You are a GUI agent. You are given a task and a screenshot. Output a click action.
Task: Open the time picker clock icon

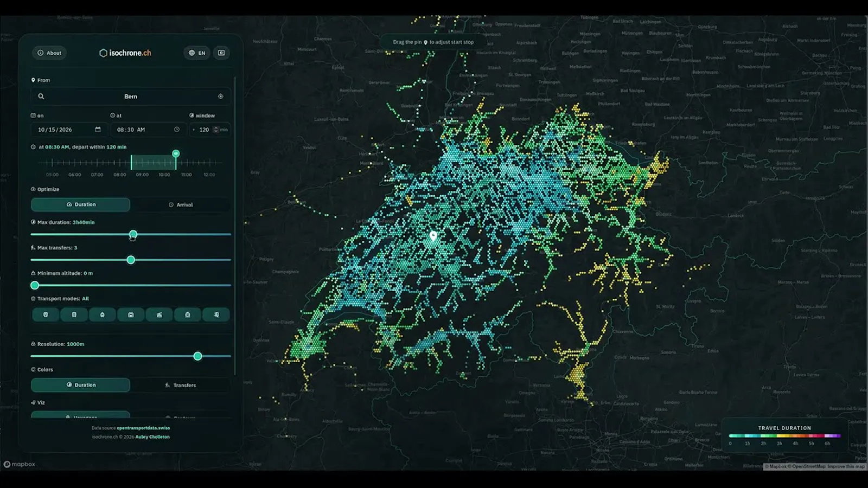point(177,130)
